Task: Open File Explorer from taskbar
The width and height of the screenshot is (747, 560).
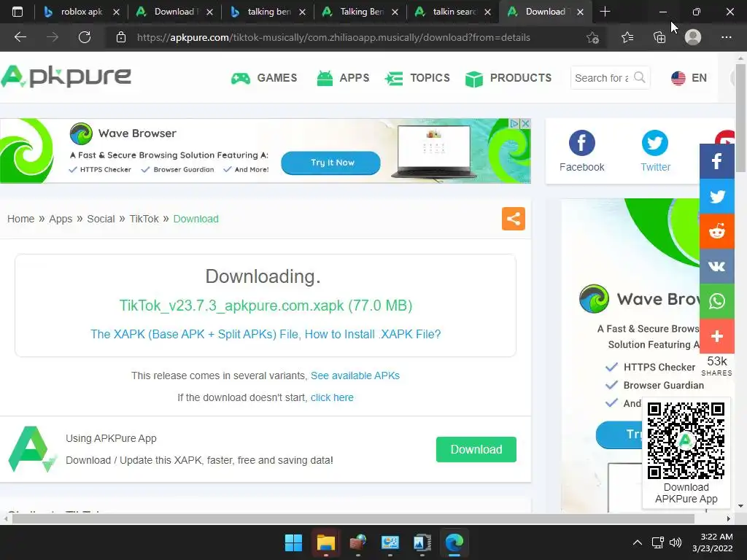Action: pyautogui.click(x=326, y=542)
